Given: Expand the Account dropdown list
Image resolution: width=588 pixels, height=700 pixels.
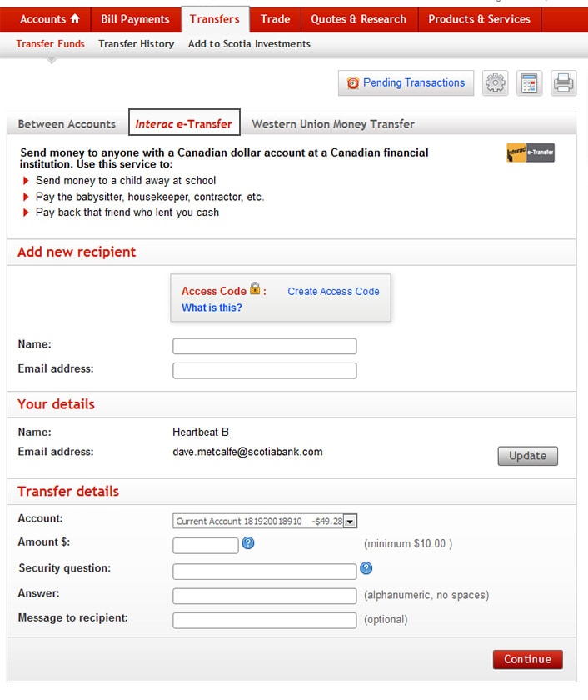Looking at the screenshot, I should (351, 522).
